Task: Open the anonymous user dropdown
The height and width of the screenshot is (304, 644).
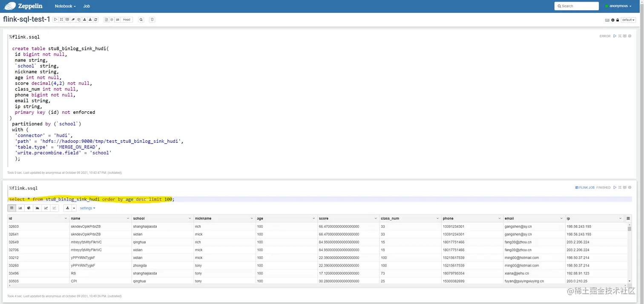Action: 619,6
